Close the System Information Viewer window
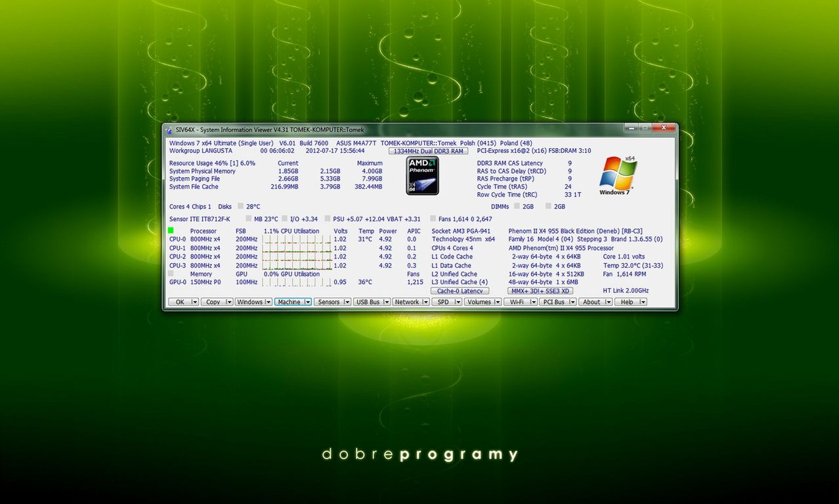The image size is (839, 504). coord(664,127)
